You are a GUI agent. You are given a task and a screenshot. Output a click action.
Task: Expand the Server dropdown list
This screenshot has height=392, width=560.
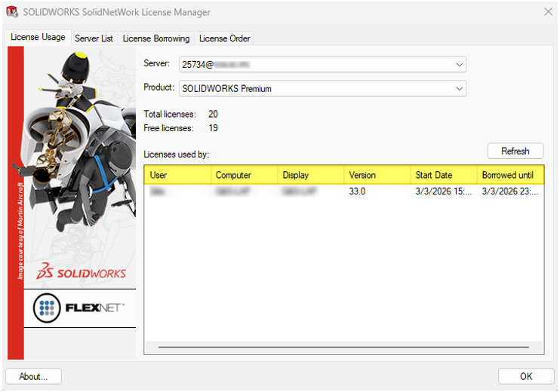(460, 65)
